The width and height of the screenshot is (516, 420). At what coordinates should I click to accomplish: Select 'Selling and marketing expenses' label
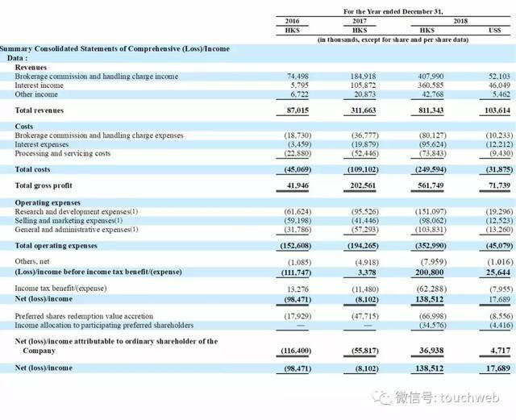[x=69, y=220]
